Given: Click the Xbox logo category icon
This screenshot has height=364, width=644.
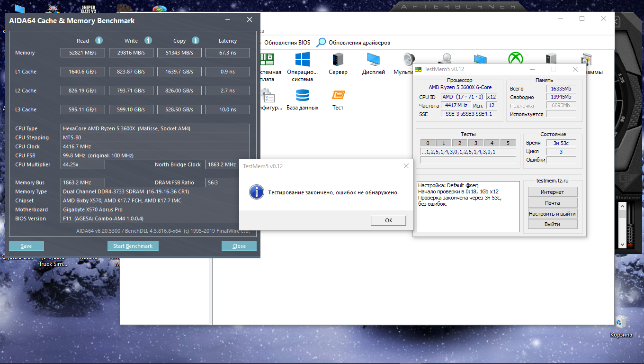Looking at the screenshot, I should click(x=516, y=59).
